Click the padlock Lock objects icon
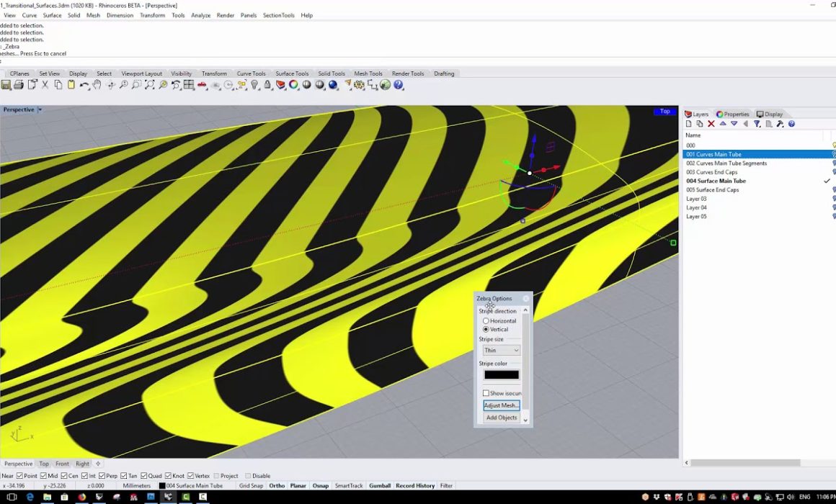836x504 pixels. [267, 85]
